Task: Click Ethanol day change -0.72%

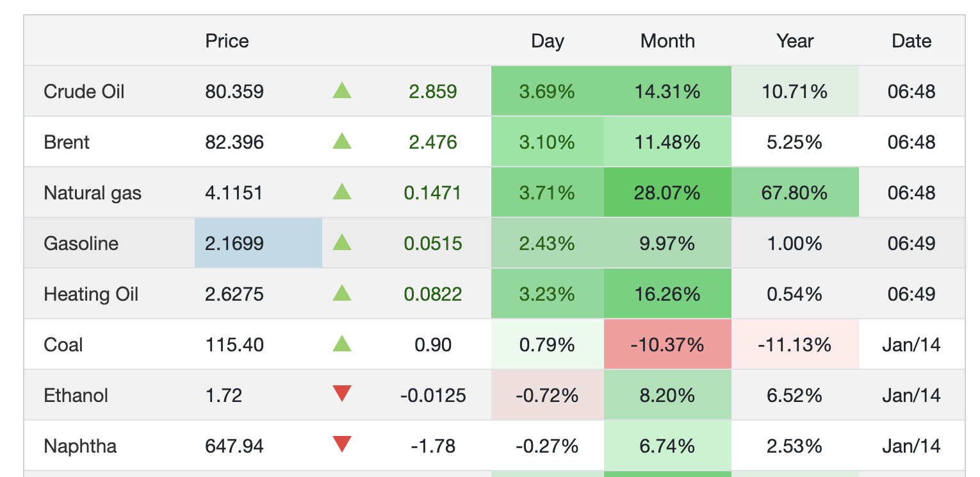Action: coord(547,395)
